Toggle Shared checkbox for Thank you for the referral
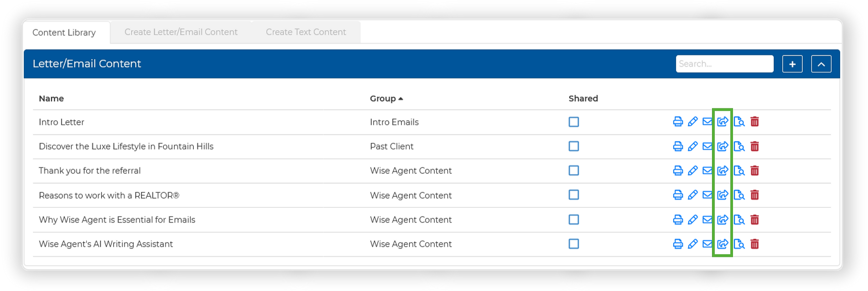The height and width of the screenshot is (291, 868). click(x=574, y=170)
